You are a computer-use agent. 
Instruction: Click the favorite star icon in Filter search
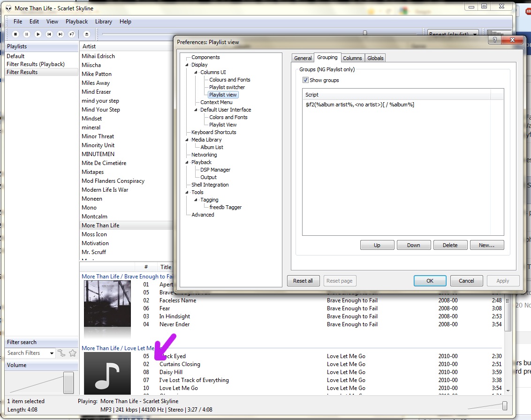[72, 353]
